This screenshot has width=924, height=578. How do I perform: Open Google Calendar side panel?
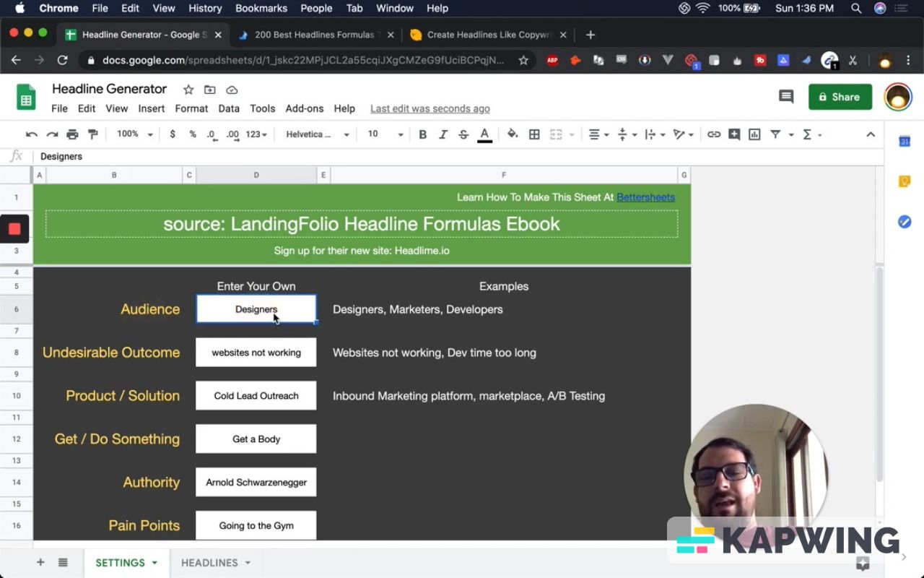coord(905,142)
